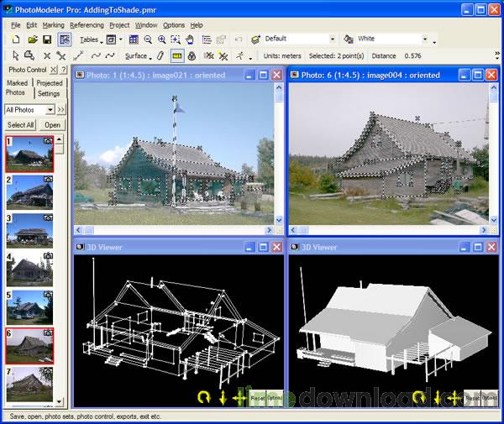This screenshot has height=424, width=504.
Task: Select the arrow selection tool
Action: point(15,55)
